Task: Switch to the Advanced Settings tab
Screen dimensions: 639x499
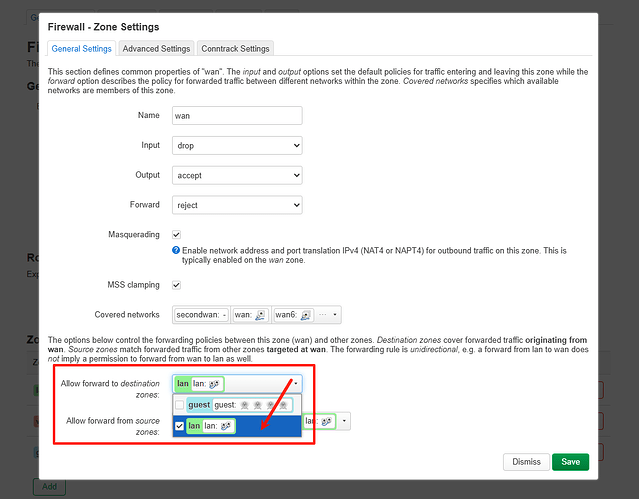Action: [155, 48]
